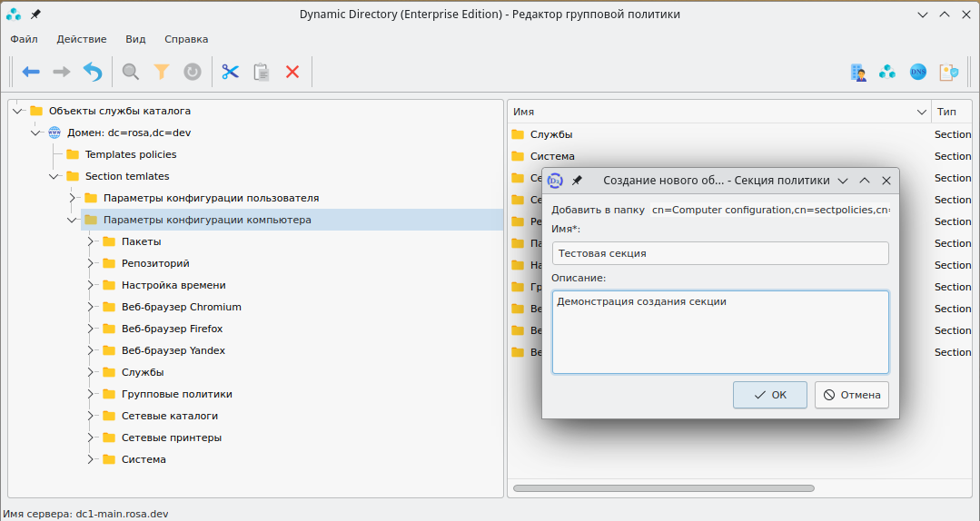Click the Имя field with Тестовая секция
The width and height of the screenshot is (980, 521).
pos(720,253)
